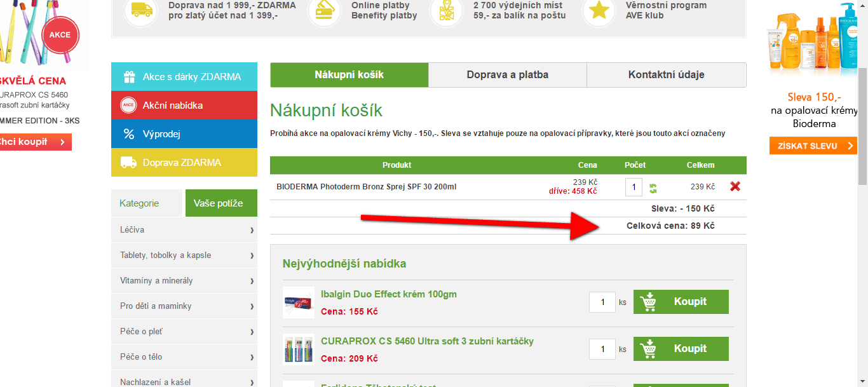Click Cena: 209 Kč text
868x387 pixels.
point(349,358)
